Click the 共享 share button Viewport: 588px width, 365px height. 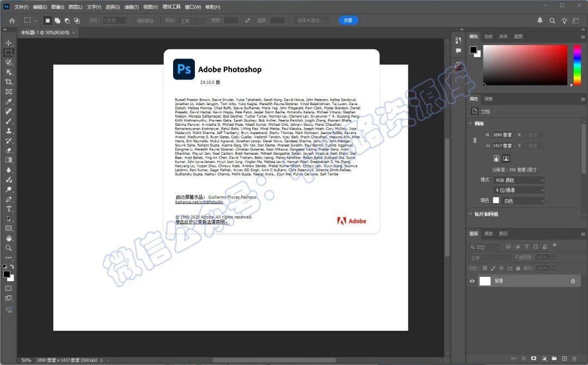click(348, 21)
